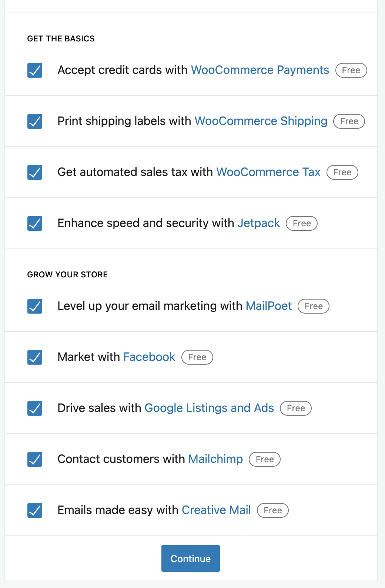Viewport: 385px width, 588px height.
Task: Click the Free badge beside Google Listings and Ads
Action: coord(296,408)
